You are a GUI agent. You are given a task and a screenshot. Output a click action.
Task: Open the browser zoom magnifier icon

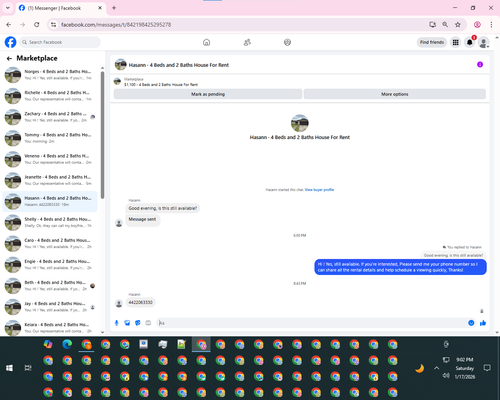coord(445,24)
